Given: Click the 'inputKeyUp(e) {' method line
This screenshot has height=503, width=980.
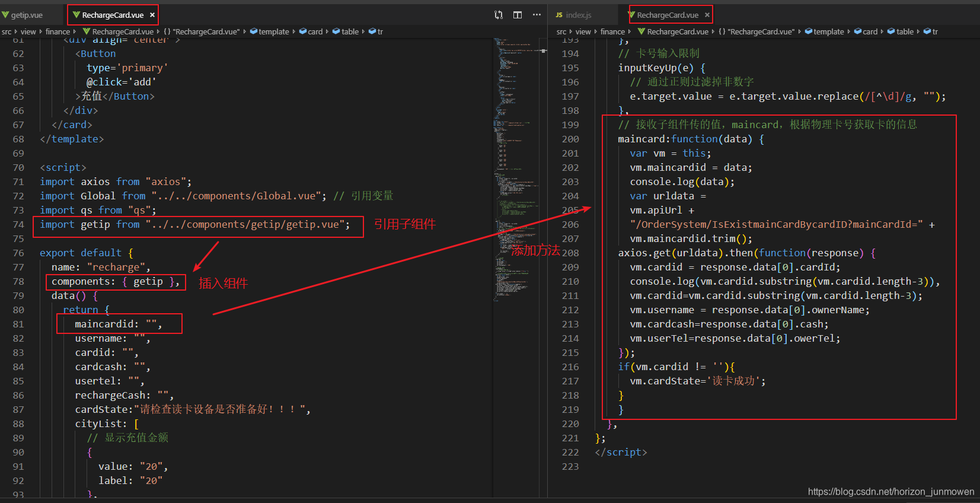Looking at the screenshot, I should coord(662,68).
